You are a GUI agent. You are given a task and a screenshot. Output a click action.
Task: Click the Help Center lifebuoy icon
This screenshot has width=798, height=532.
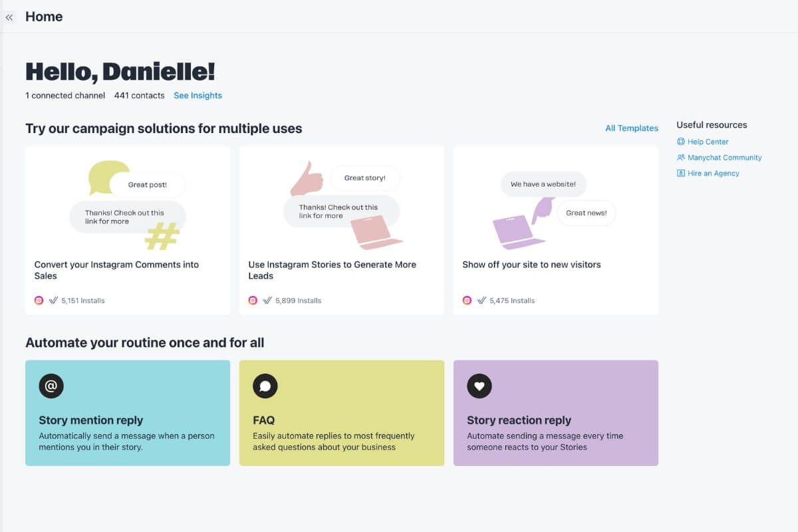[681, 142]
